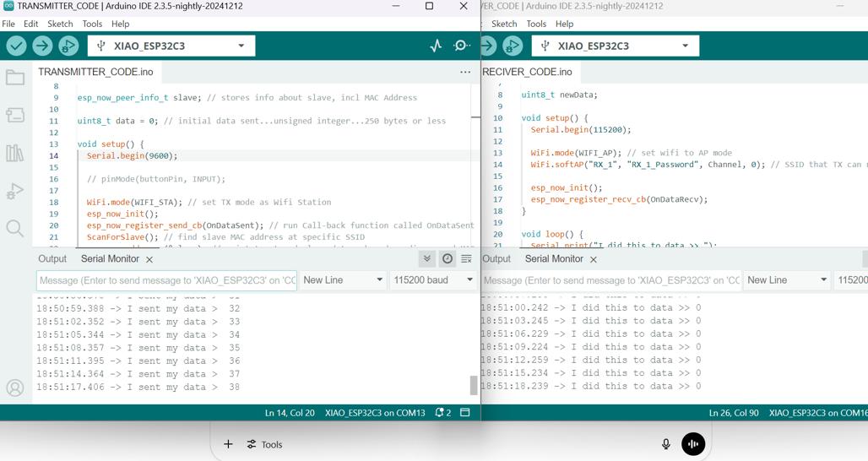Click the plus button in bottom bar
This screenshot has width=868, height=461.
coord(228,444)
